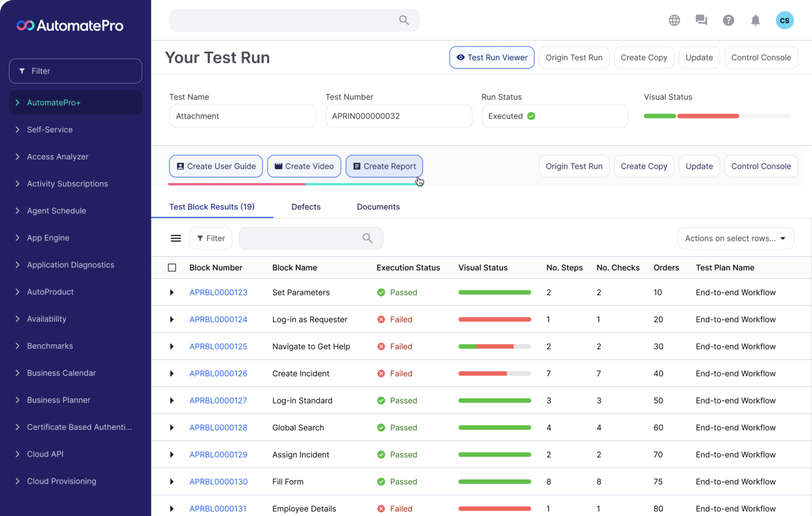Open Test Run Viewer with eye icon
812x516 pixels.
click(492, 58)
